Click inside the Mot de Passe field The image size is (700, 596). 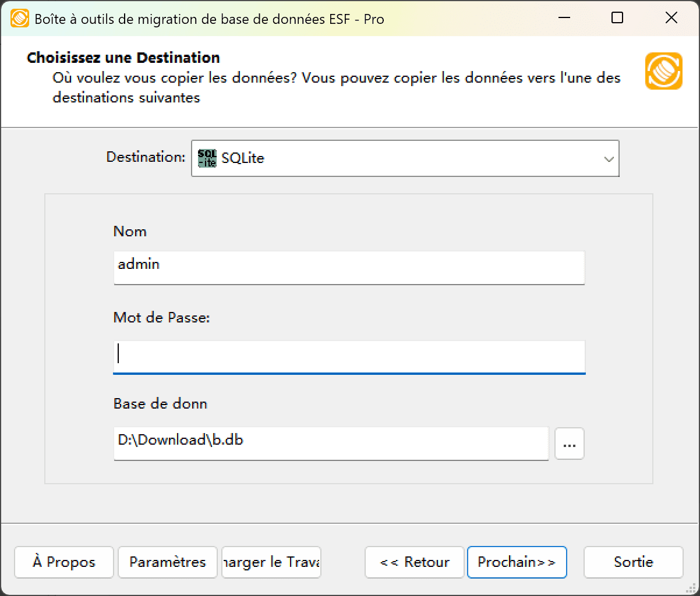click(349, 357)
